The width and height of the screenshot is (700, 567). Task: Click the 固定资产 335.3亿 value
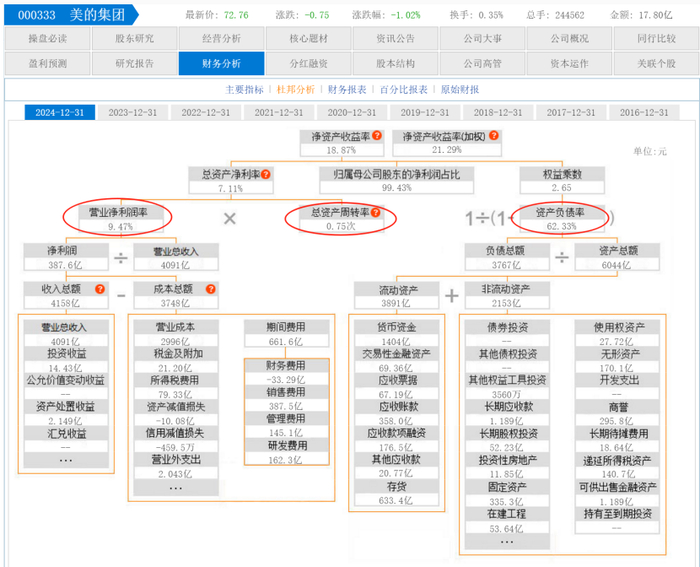click(507, 502)
